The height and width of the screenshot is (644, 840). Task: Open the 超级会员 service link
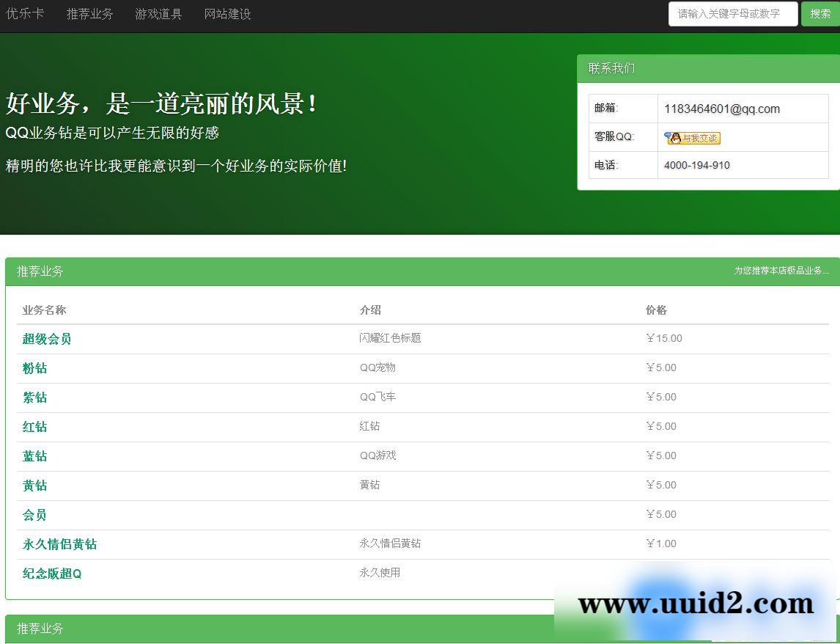click(46, 339)
